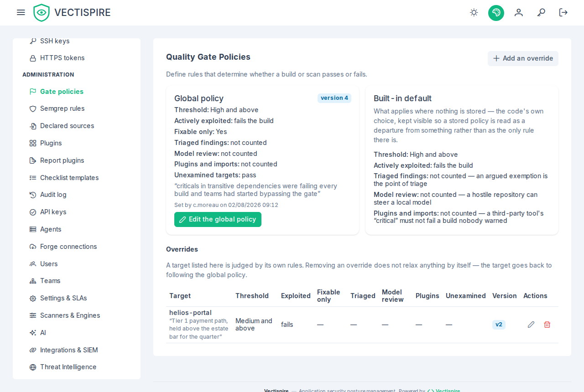Click the Unexamined column header
The height and width of the screenshot is (392, 584).
pyautogui.click(x=466, y=296)
